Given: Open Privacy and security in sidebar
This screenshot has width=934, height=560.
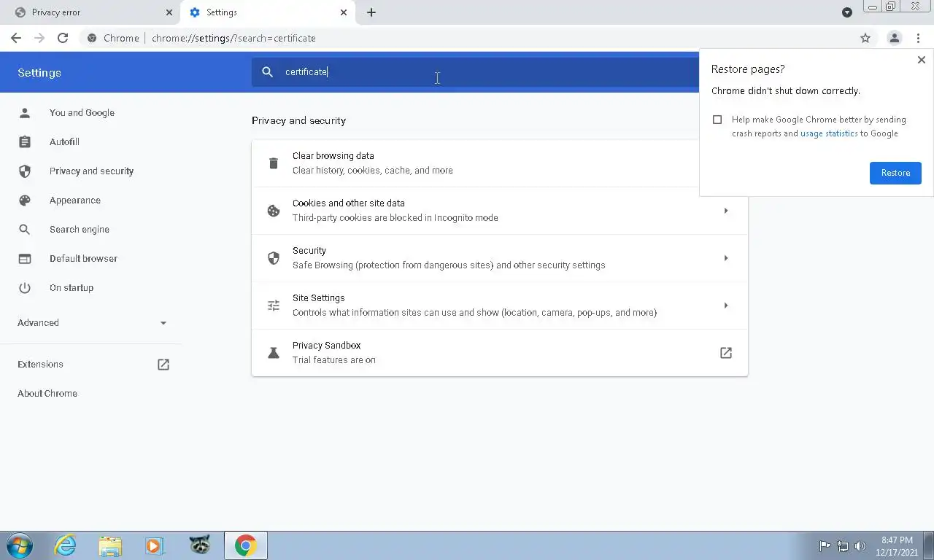Looking at the screenshot, I should pyautogui.click(x=91, y=171).
